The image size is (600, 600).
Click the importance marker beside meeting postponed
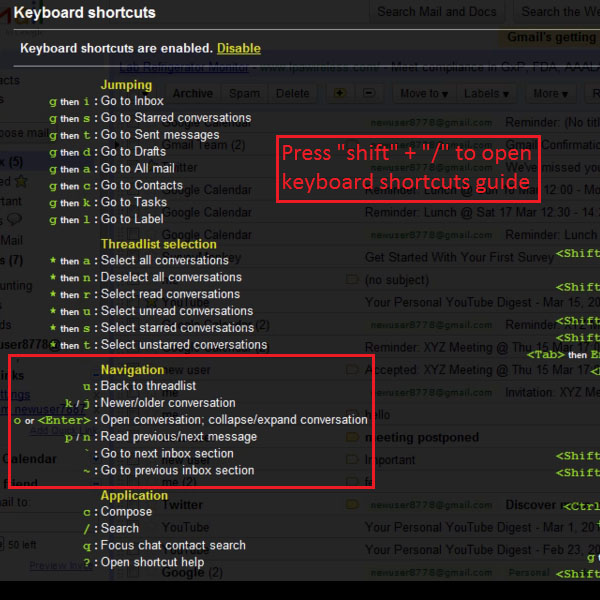[352, 437]
